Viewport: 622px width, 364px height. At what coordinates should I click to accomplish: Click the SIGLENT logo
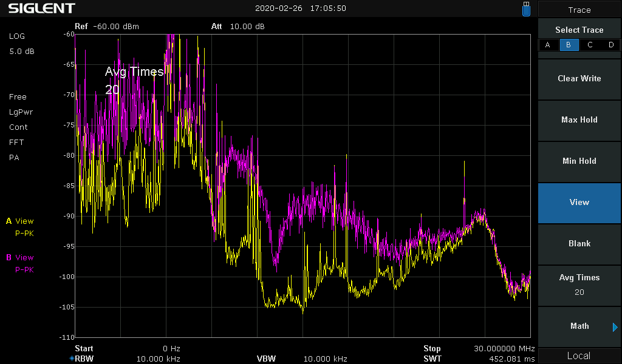pyautogui.click(x=42, y=8)
